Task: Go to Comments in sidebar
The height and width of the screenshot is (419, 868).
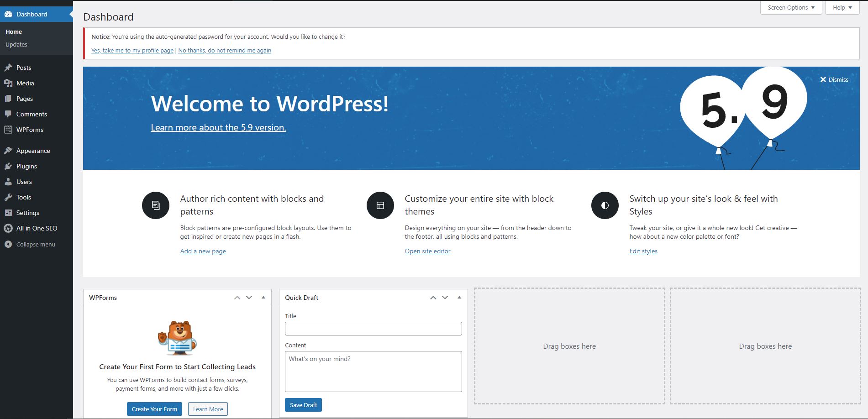Action: coord(32,114)
